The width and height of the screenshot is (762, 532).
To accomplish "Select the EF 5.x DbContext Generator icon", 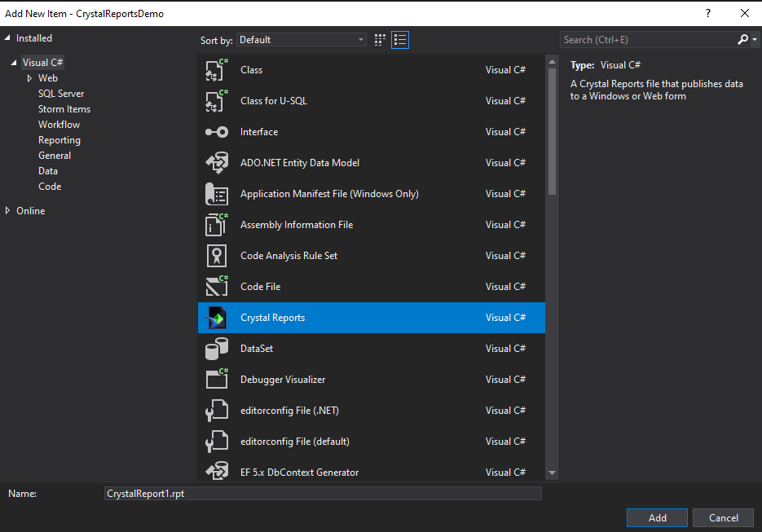I will click(217, 471).
